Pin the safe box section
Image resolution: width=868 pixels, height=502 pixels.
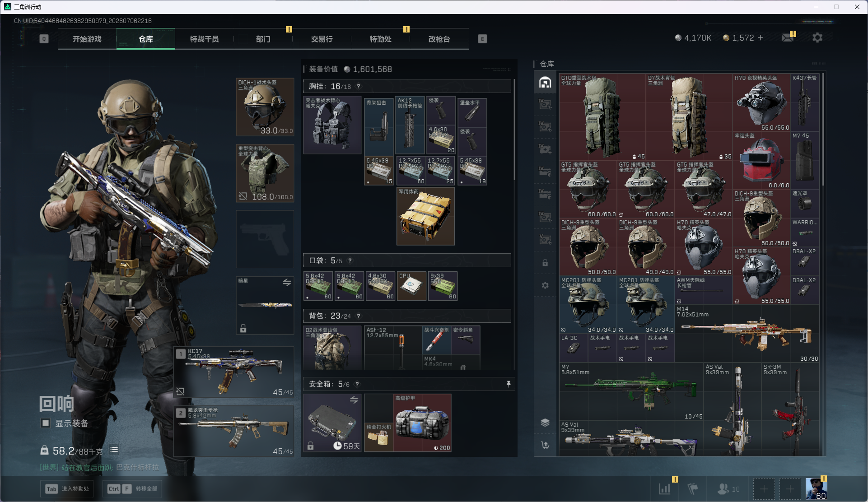click(509, 384)
